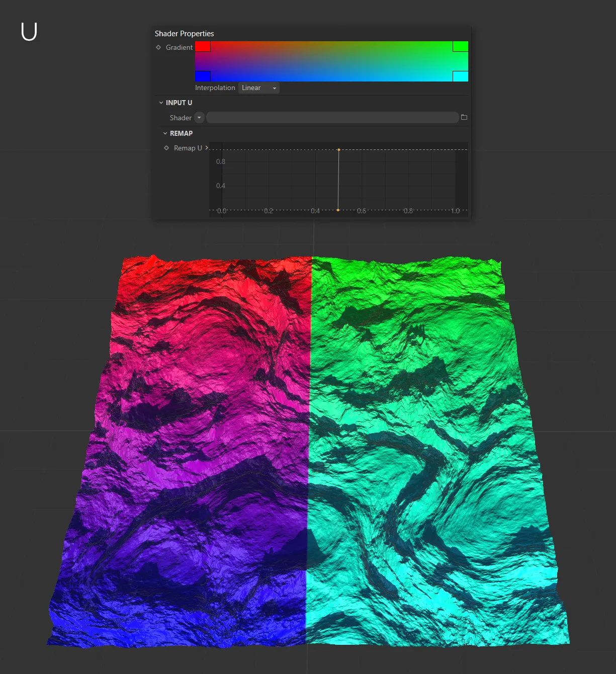Viewport: 616px width, 674px height.
Task: Select the top spline point in Remap curve
Action: [x=339, y=149]
